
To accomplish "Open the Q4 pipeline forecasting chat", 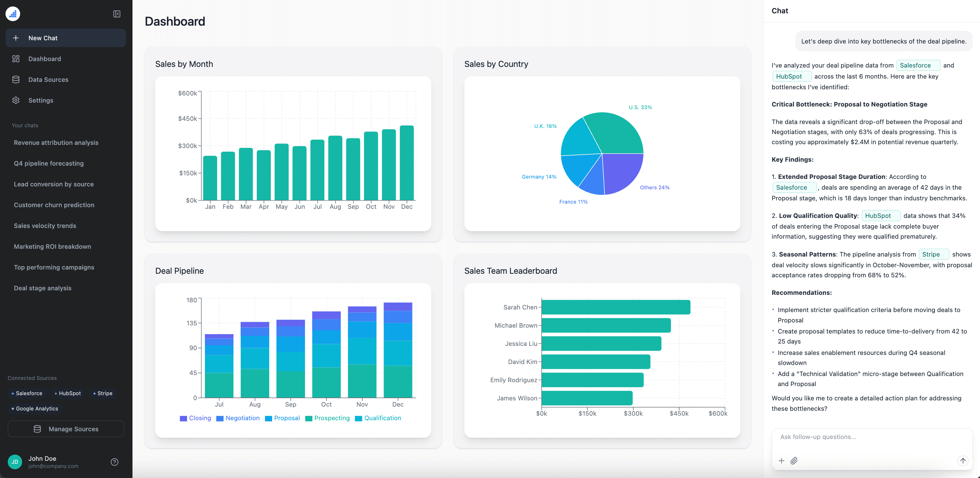I will point(49,163).
